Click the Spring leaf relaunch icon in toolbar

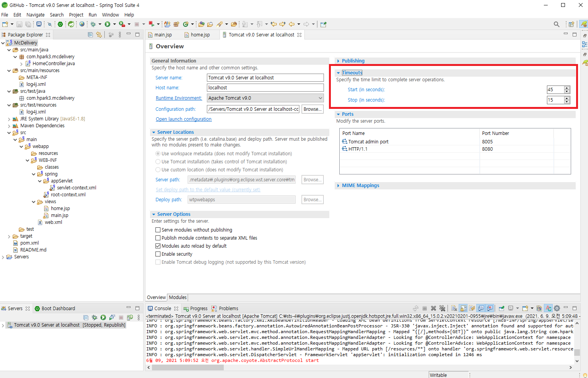pyautogui.click(x=71, y=24)
